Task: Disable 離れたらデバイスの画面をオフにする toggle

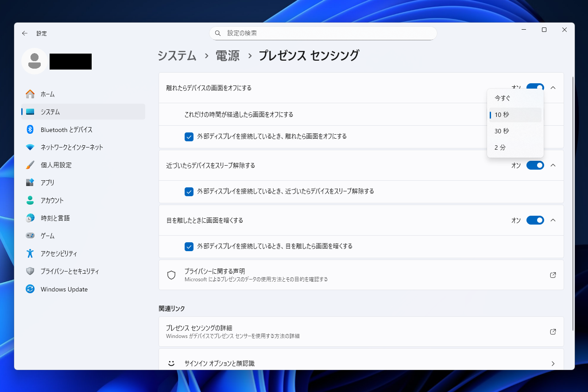Action: [x=535, y=88]
